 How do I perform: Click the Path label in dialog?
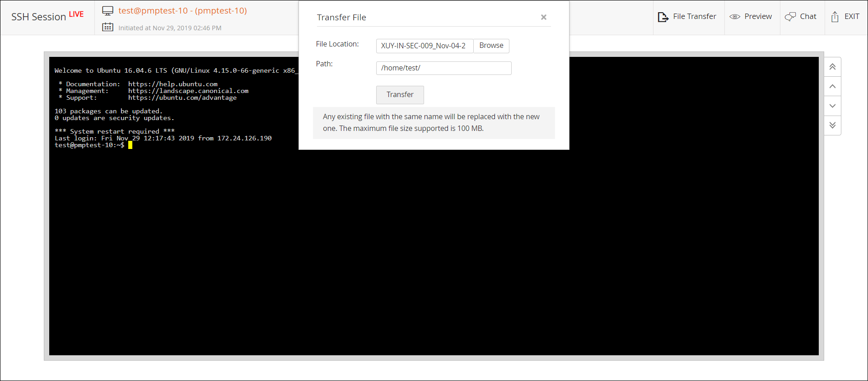(324, 64)
